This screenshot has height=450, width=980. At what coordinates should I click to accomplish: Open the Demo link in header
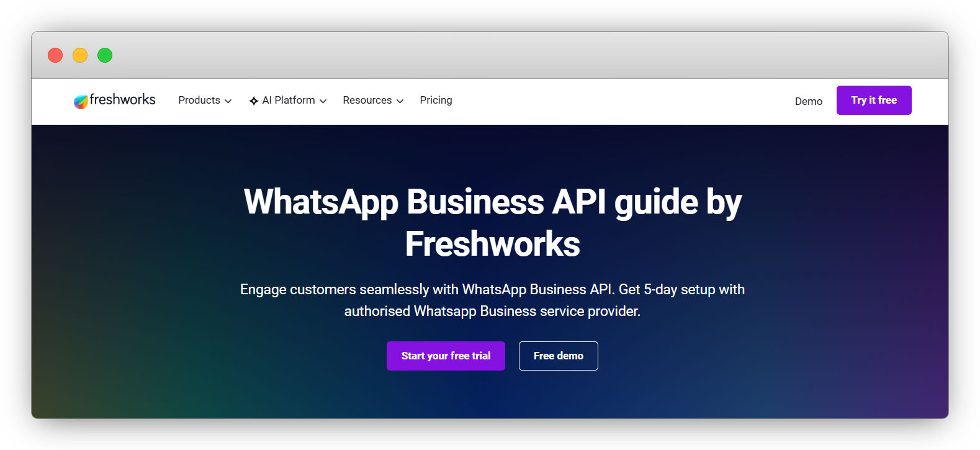[809, 101]
